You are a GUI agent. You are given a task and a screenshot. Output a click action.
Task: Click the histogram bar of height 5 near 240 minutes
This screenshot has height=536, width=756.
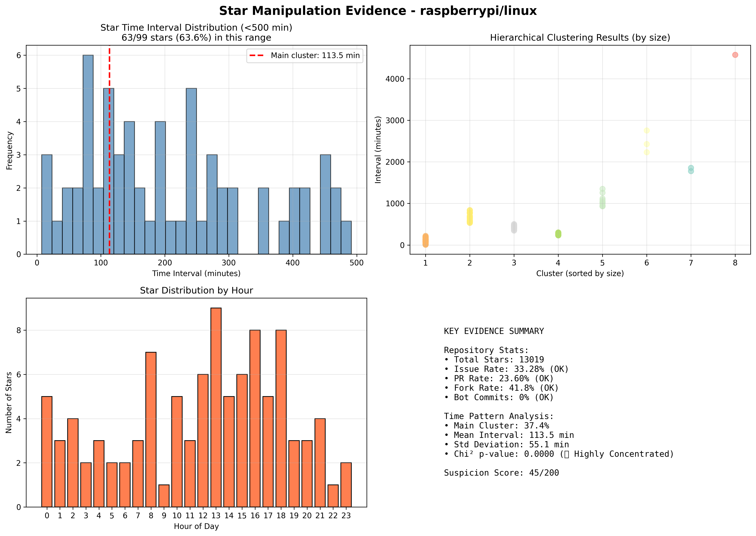pyautogui.click(x=191, y=171)
